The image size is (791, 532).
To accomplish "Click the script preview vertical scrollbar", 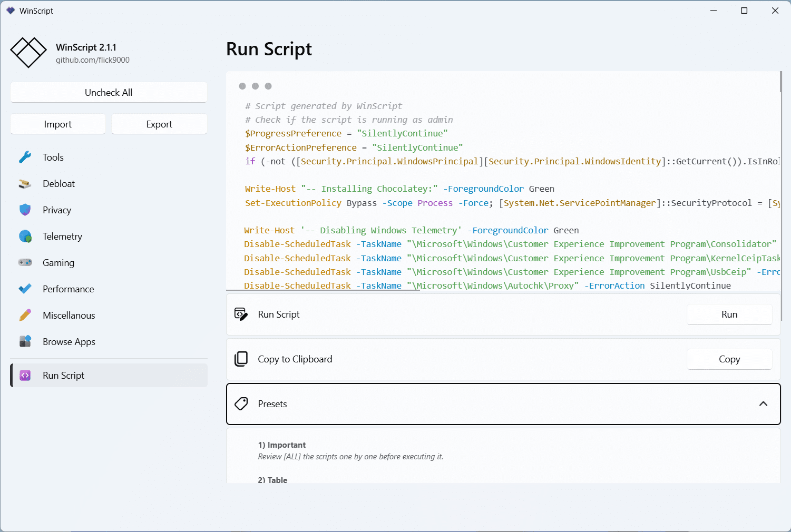I will pyautogui.click(x=780, y=83).
